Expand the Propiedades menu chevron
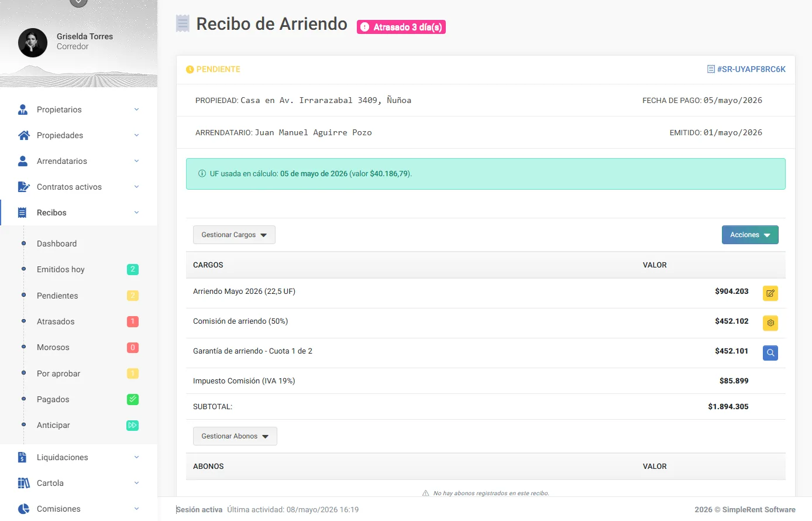Viewport: 812px width, 521px height. point(136,135)
